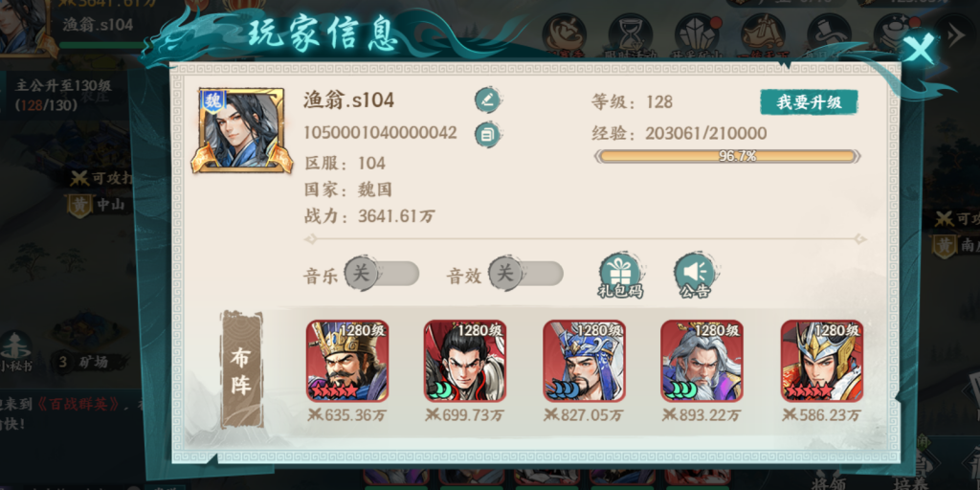Expand the top-right arrow menu
The width and height of the screenshot is (980, 490).
pyautogui.click(x=956, y=35)
